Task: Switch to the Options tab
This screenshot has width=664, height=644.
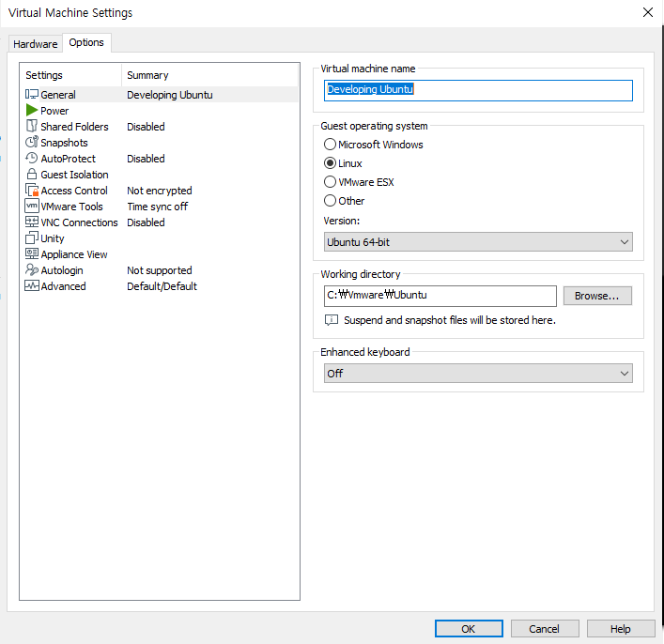Action: click(86, 42)
